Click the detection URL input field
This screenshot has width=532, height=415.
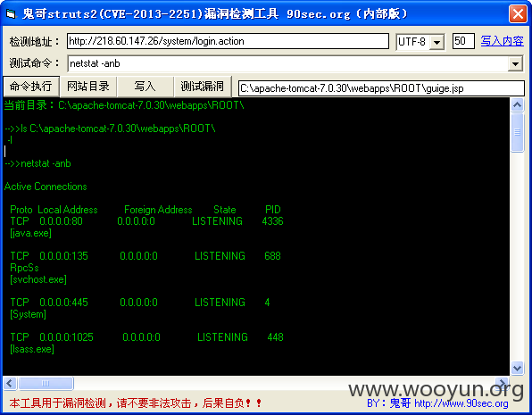(x=228, y=41)
